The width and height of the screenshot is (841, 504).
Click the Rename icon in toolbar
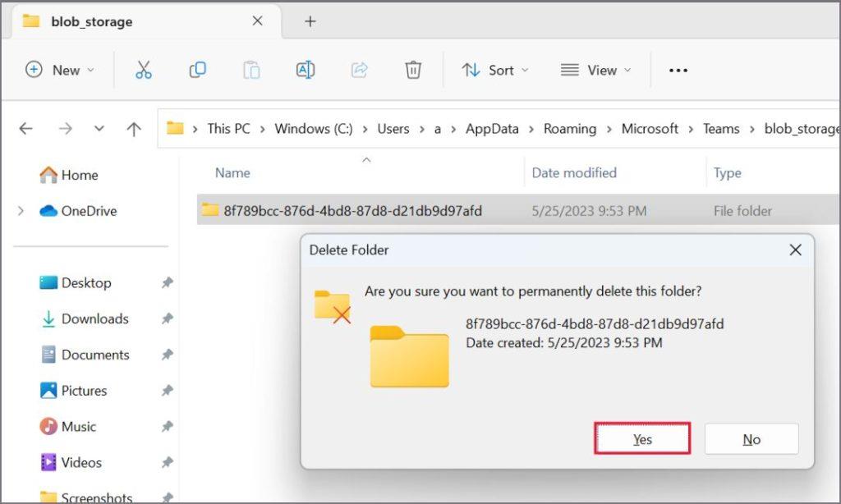click(306, 70)
